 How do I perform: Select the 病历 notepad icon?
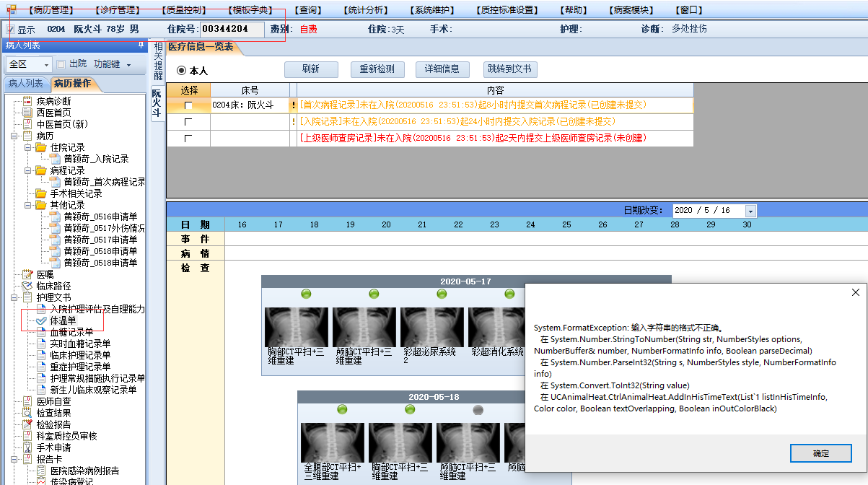tap(27, 136)
